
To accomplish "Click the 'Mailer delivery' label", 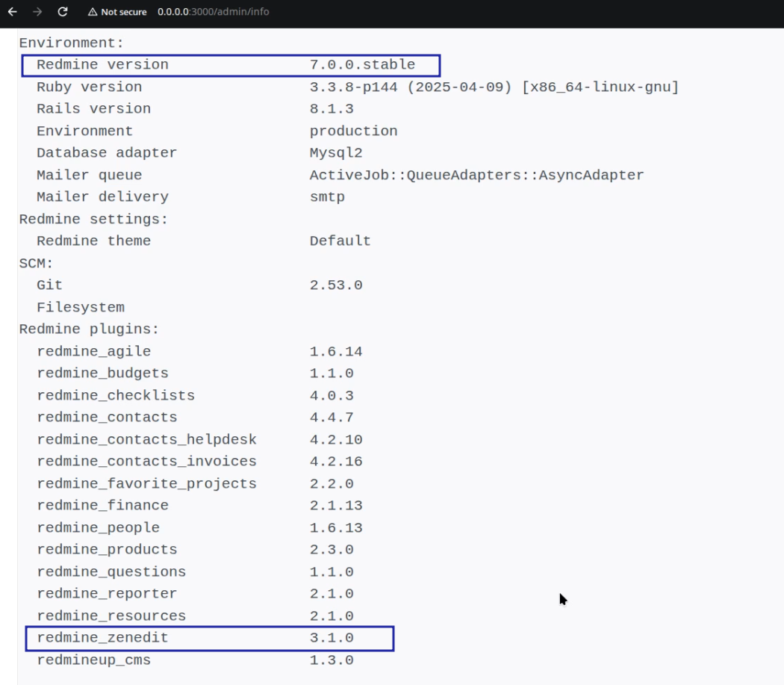I will (102, 196).
